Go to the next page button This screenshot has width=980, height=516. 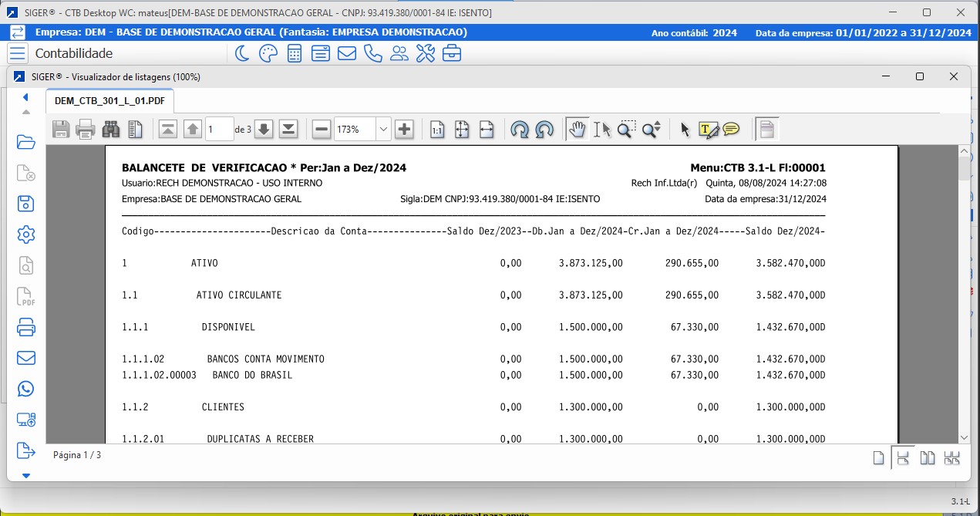(x=264, y=130)
